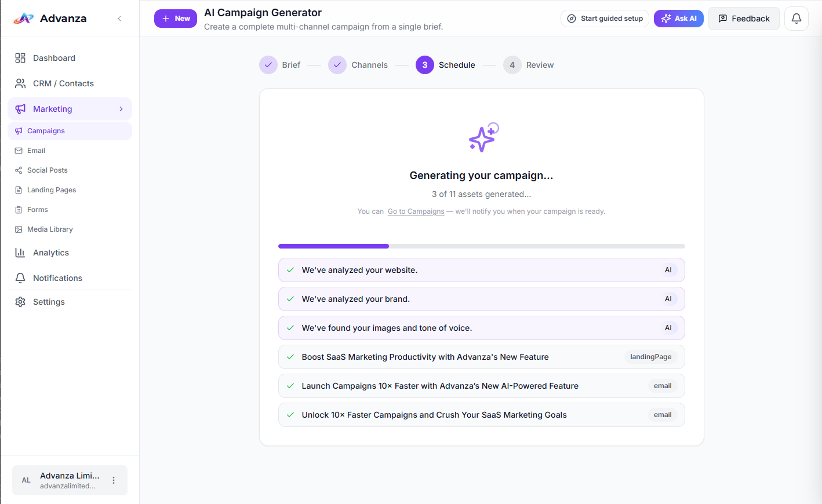This screenshot has width=822, height=504.
Task: Click the campaign generation progress bar
Action: (482, 246)
